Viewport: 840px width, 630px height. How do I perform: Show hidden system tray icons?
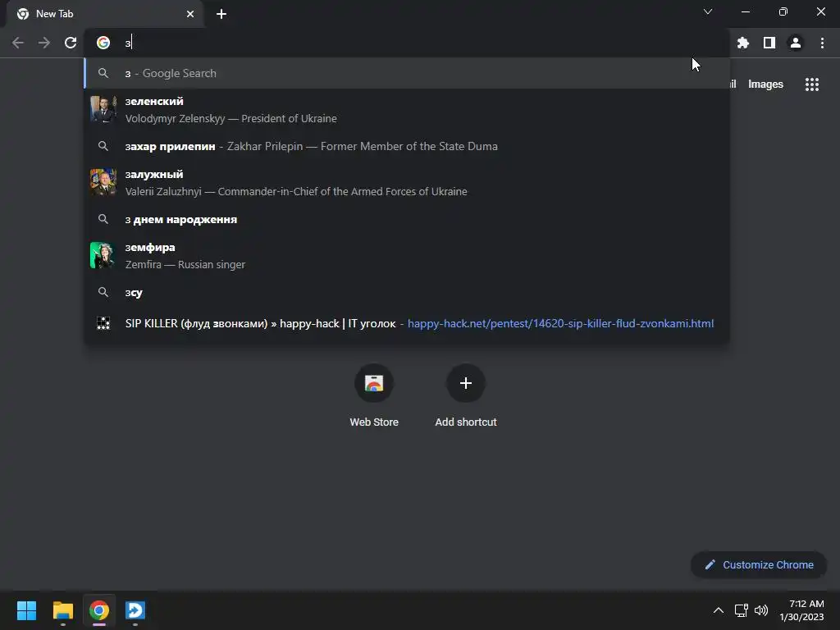[719, 610]
